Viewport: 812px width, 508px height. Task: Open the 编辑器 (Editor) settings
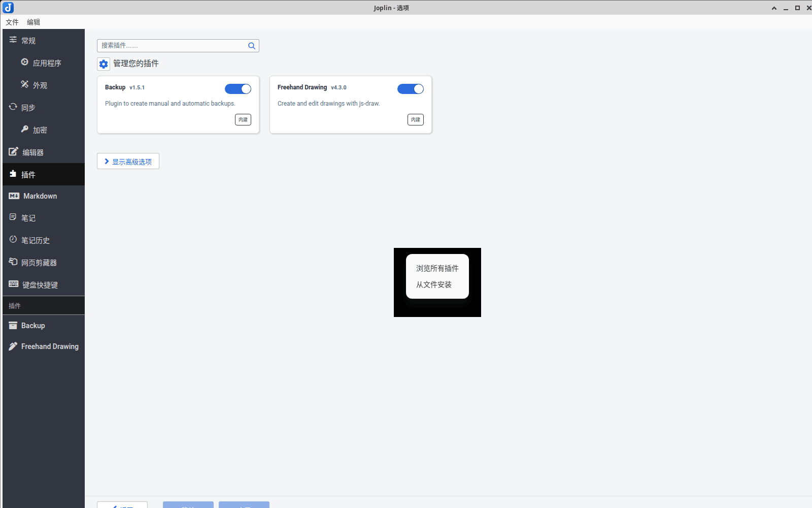click(44, 152)
